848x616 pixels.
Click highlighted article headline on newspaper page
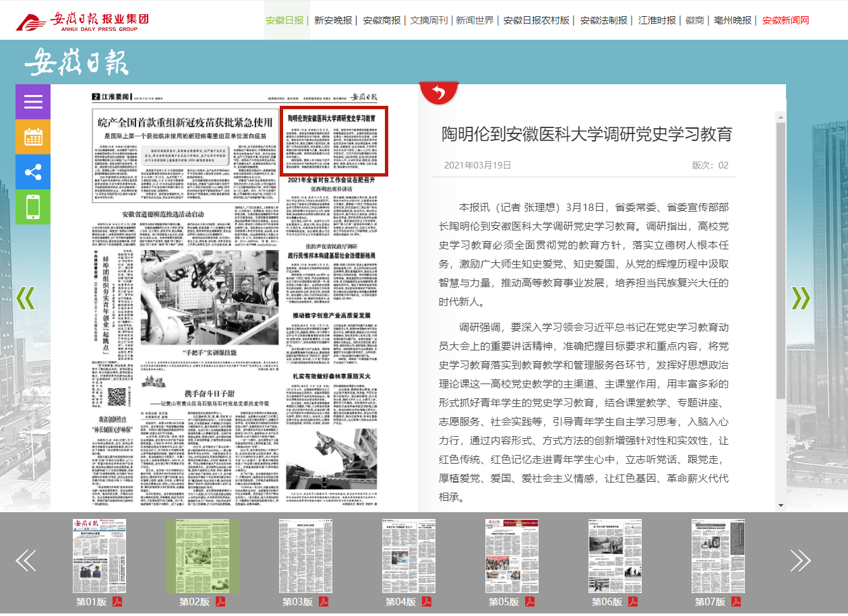click(332, 118)
